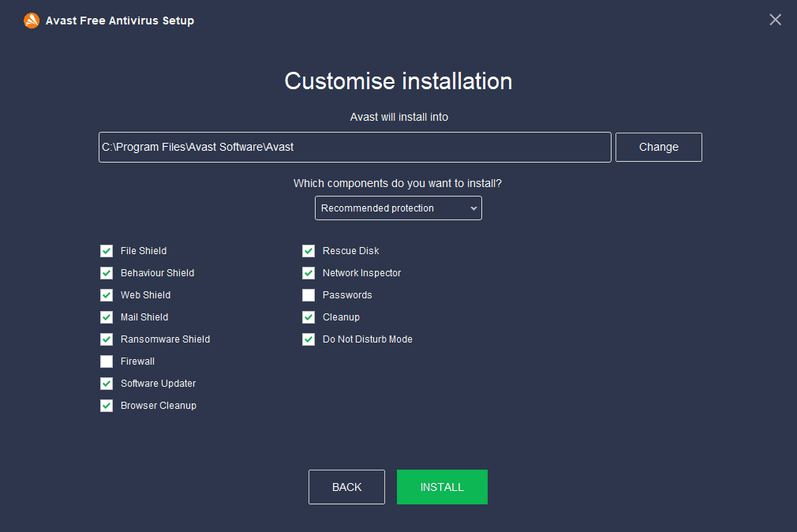Toggle the Mail Shield checkbox
The image size is (797, 532).
[x=107, y=317]
